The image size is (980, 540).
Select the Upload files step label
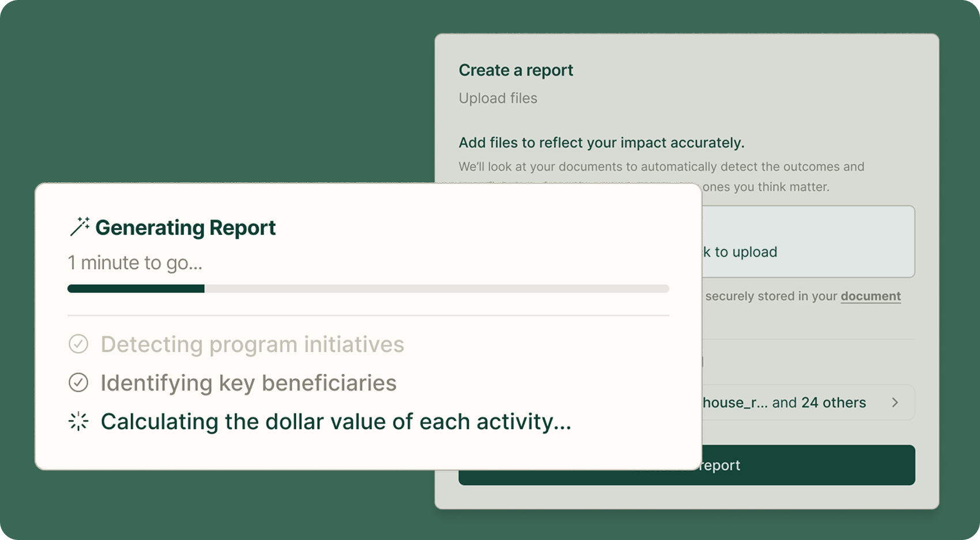coord(497,98)
